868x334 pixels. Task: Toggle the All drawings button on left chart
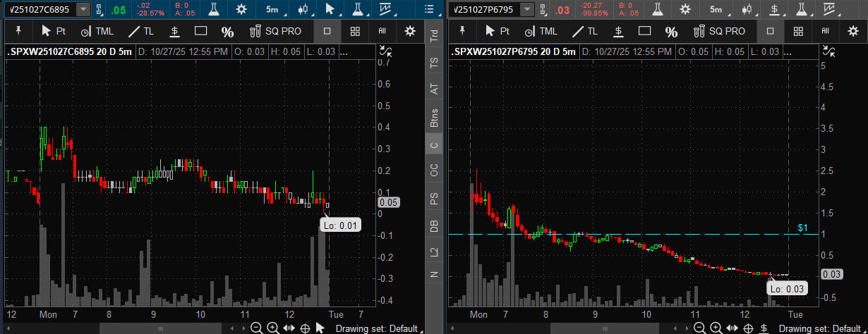[382, 31]
